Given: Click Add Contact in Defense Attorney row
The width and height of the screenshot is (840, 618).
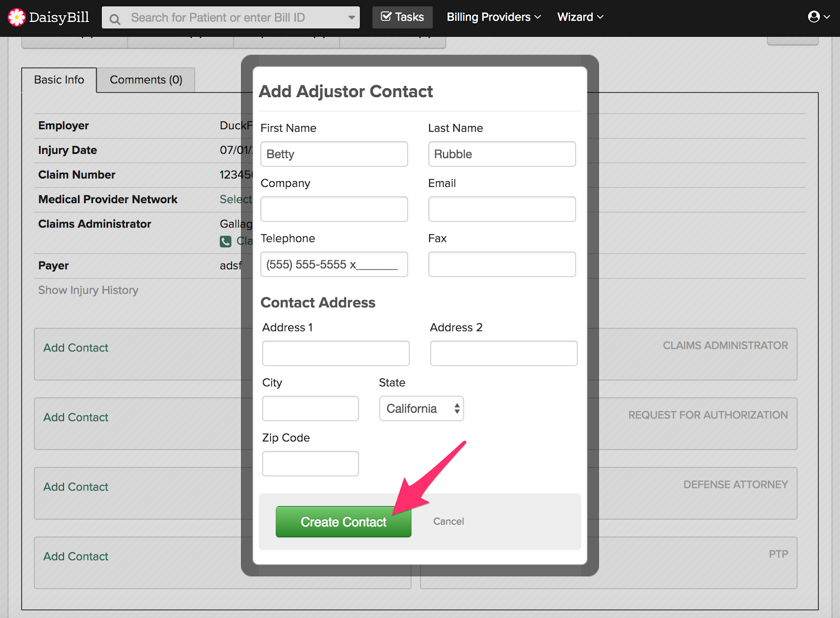Looking at the screenshot, I should 76,487.
